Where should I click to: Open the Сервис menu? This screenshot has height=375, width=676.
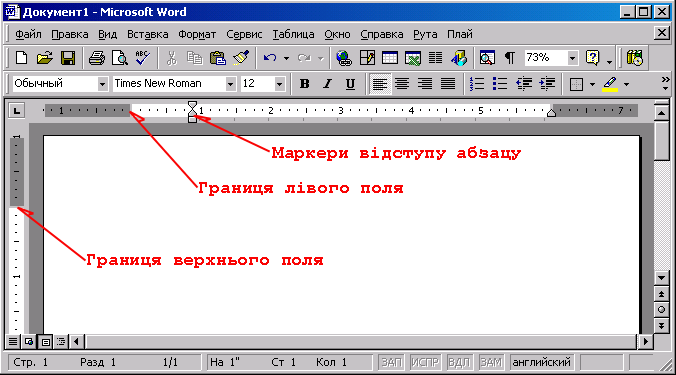244,34
